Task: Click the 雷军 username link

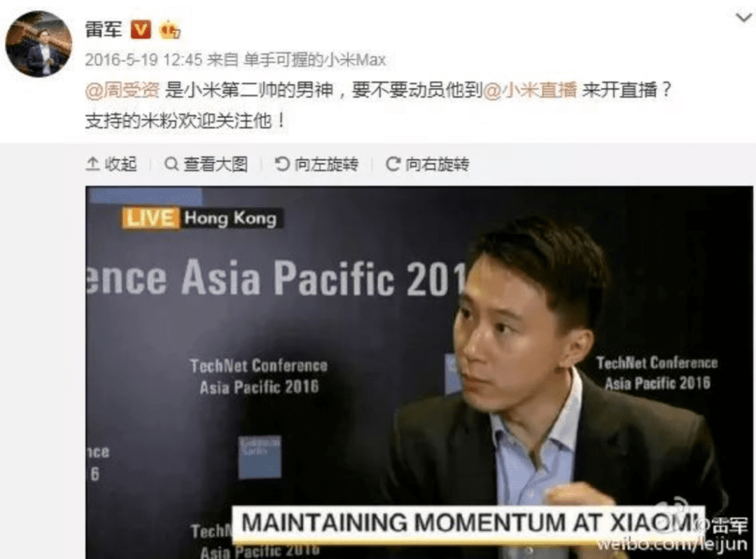Action: point(103,30)
